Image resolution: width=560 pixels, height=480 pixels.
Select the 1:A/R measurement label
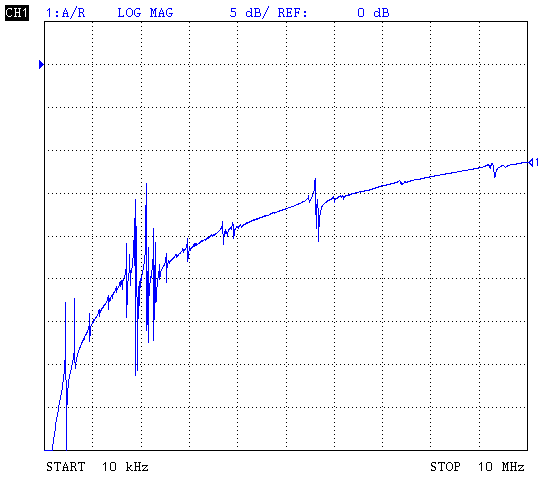[65, 13]
